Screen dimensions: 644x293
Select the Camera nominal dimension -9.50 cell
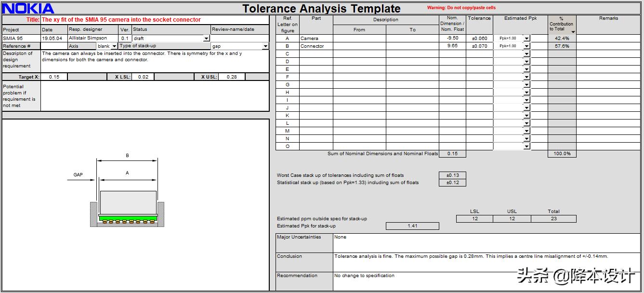(x=452, y=38)
